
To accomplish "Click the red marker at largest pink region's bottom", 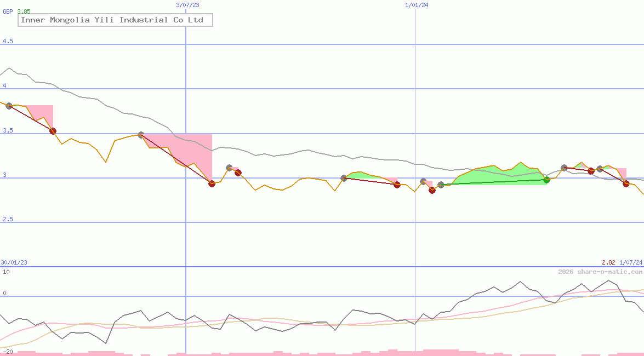I will click(212, 183).
